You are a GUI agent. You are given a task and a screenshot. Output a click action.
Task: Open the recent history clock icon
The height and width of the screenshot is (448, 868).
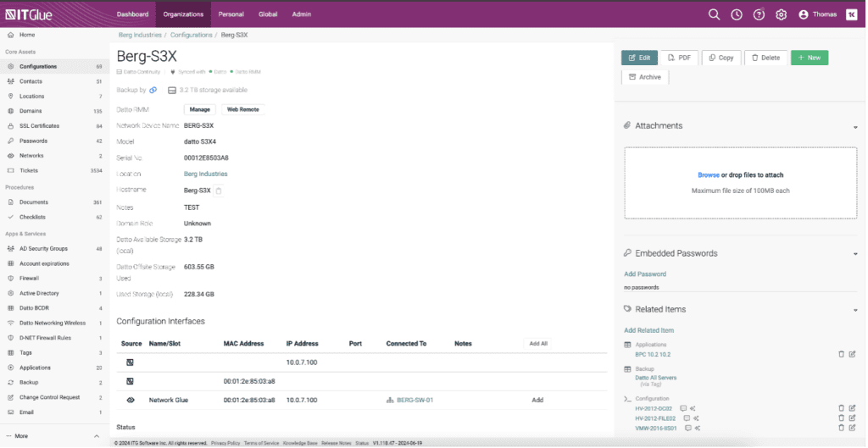pyautogui.click(x=737, y=14)
